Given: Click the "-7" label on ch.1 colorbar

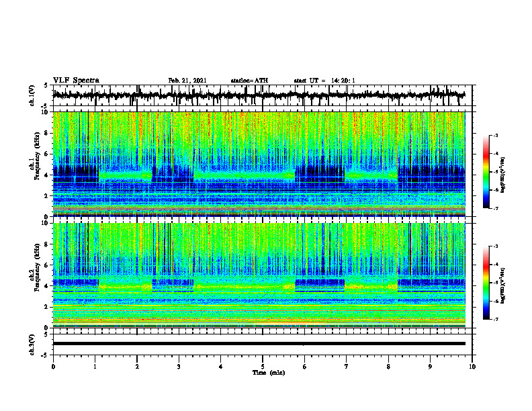Looking at the screenshot, I should [x=496, y=208].
